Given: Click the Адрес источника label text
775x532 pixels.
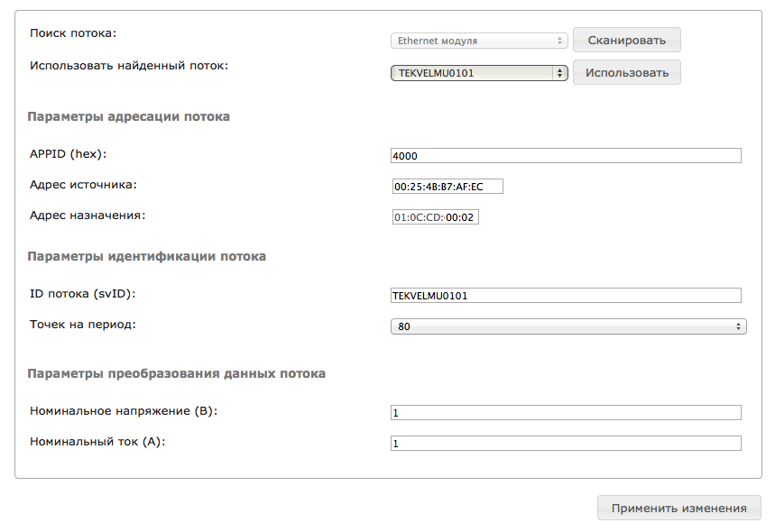Looking at the screenshot, I should click(83, 185).
